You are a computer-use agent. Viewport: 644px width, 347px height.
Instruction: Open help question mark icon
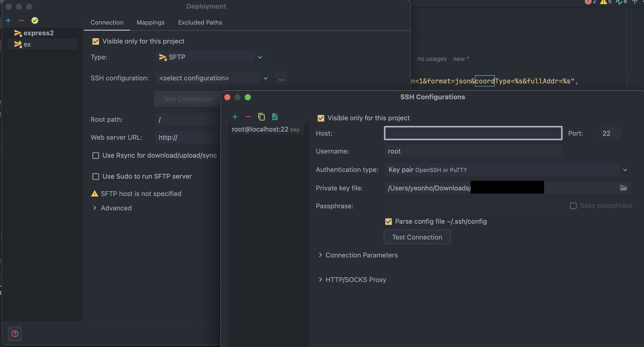click(x=15, y=334)
